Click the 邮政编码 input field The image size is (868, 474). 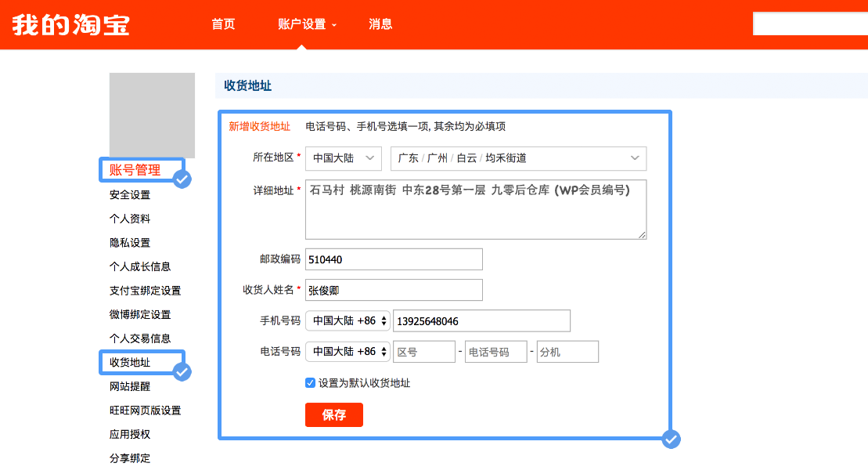point(394,259)
